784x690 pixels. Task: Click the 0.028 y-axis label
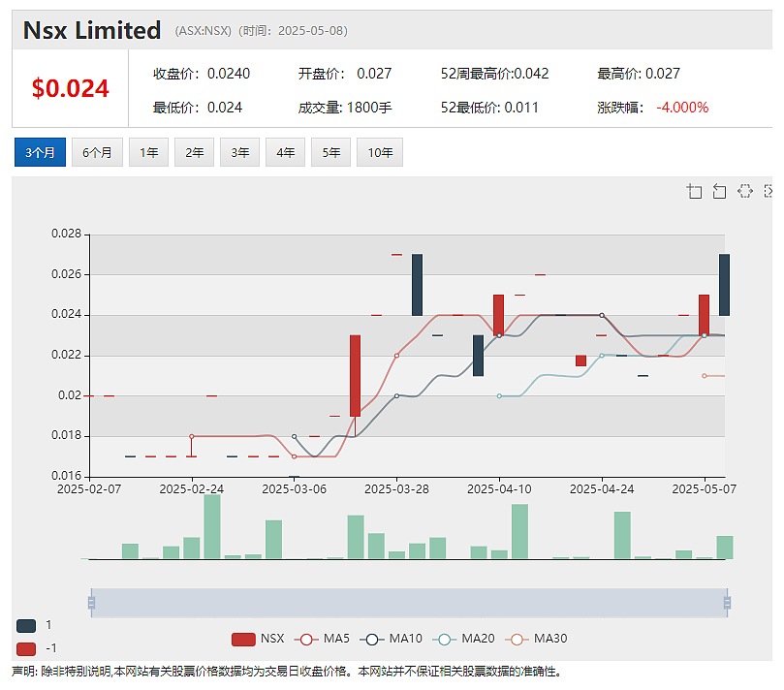coord(67,234)
